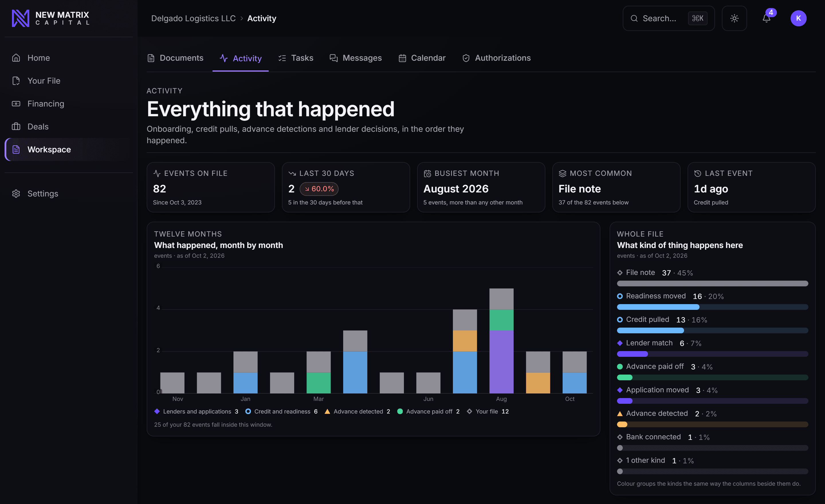Click the Last 30 Days trend icon
This screenshot has height=504, width=825.
292,173
